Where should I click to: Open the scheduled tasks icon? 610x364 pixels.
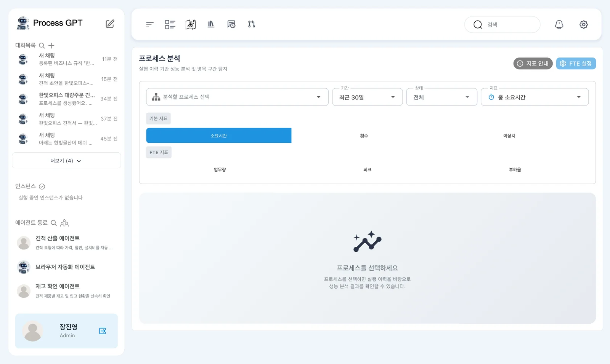[231, 24]
